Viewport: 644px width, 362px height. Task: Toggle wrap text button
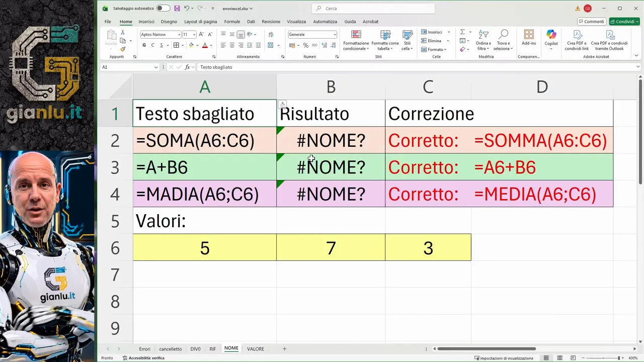271,34
